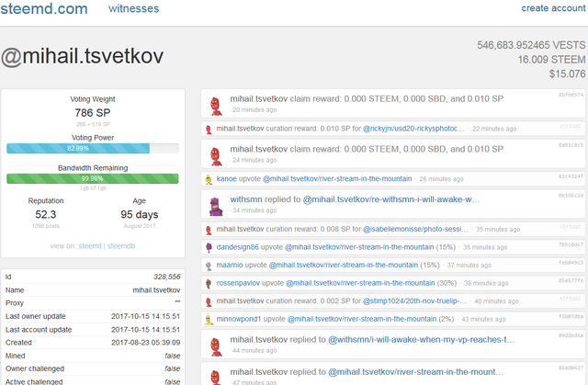The width and height of the screenshot is (588, 385).
Task: Click avatar icon next to rickyjrx curation reward
Action: [x=209, y=130]
